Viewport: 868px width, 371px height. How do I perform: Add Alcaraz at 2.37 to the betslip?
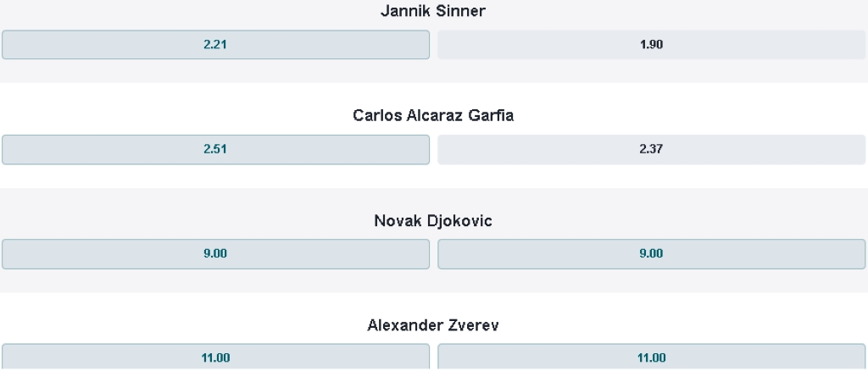651,149
